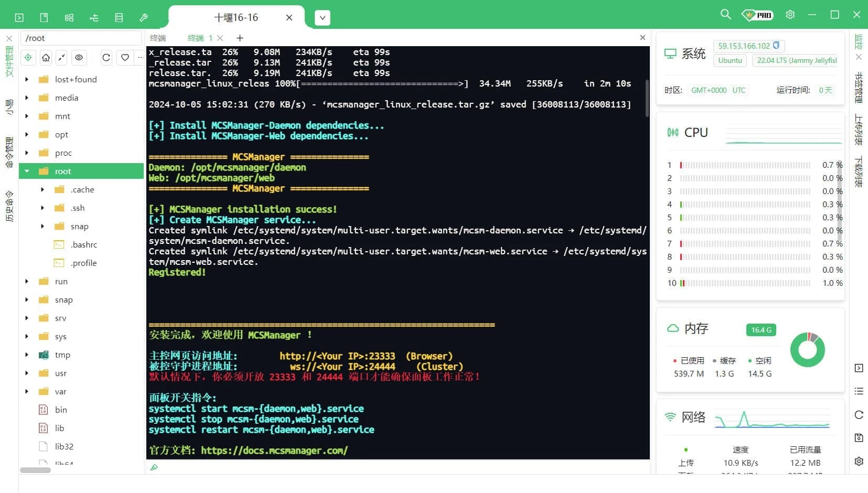Screen dimensions: 868x493
Task: Click the heart favorite icon in file toolbar
Action: (x=125, y=57)
